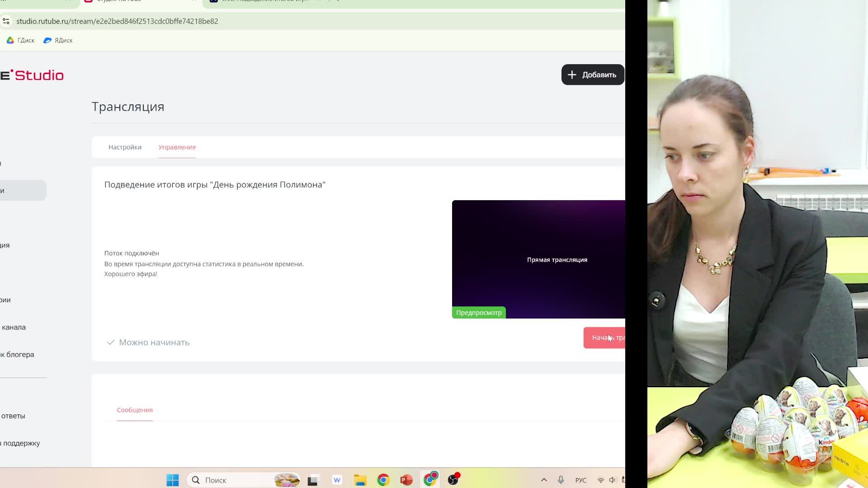Click the site settings icon in the address bar
The width and height of the screenshot is (868, 488).
point(6,21)
